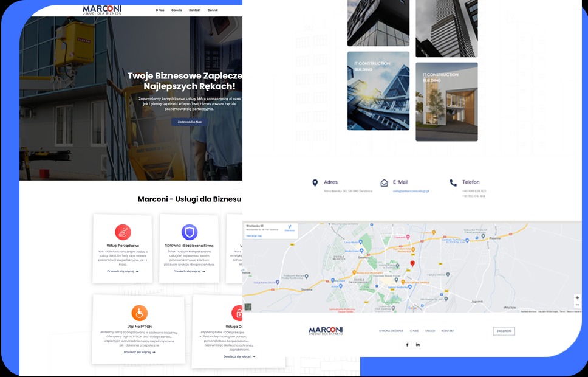Select Galeria from the header menu

(176, 10)
